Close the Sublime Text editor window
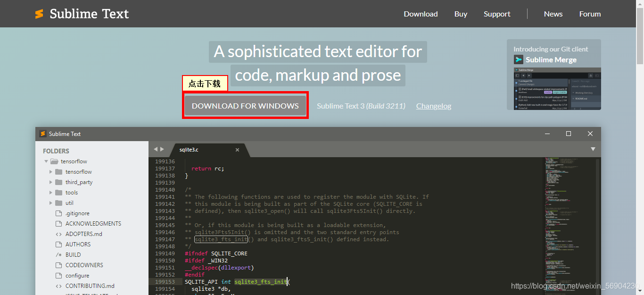This screenshot has height=295, width=644. pyautogui.click(x=590, y=134)
